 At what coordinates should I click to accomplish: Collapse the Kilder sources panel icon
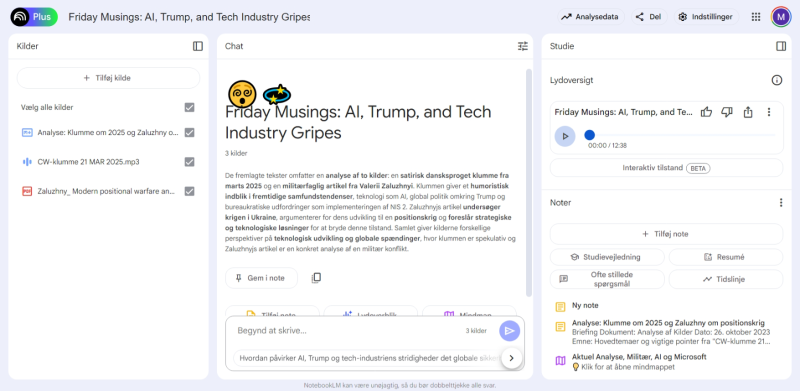pos(198,46)
